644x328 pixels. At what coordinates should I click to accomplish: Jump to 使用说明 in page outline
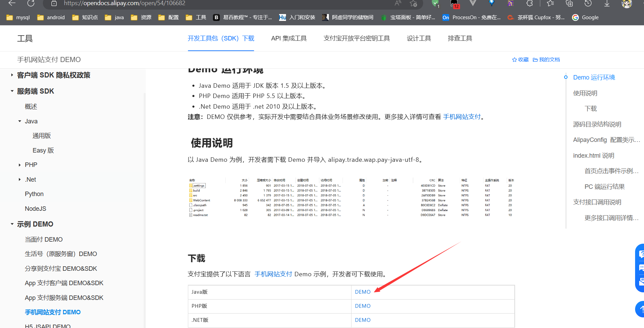pyautogui.click(x=585, y=93)
